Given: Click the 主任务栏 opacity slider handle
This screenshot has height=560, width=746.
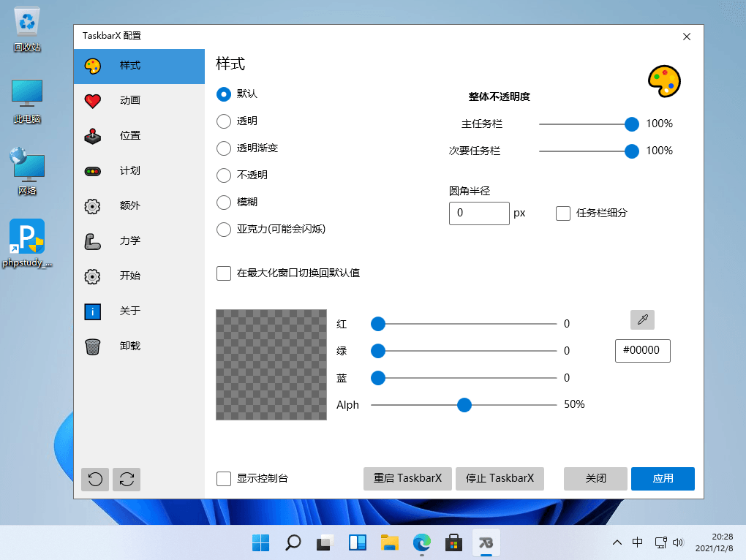Looking at the screenshot, I should point(631,124).
